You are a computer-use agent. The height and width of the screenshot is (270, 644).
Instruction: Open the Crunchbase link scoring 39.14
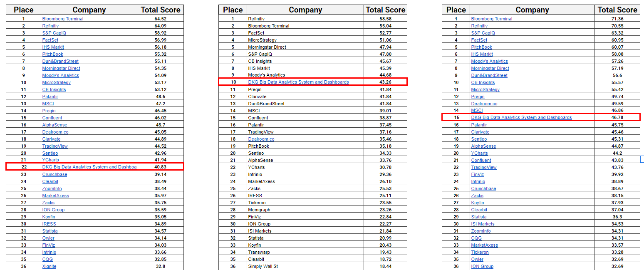pyautogui.click(x=54, y=174)
